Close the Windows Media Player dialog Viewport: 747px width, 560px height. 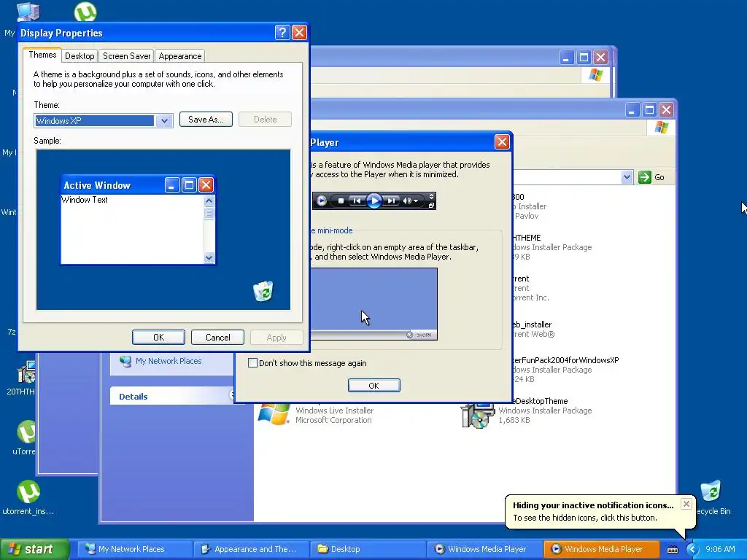coord(502,142)
